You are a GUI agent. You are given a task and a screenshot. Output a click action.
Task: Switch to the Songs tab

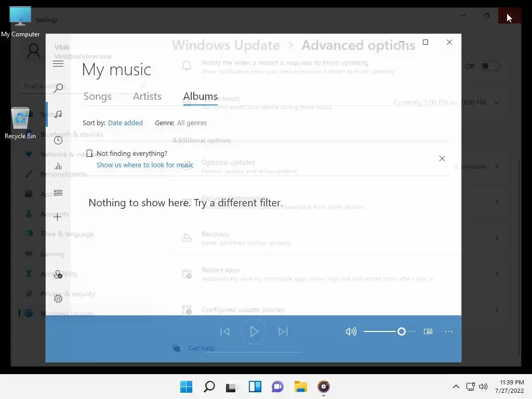[97, 96]
